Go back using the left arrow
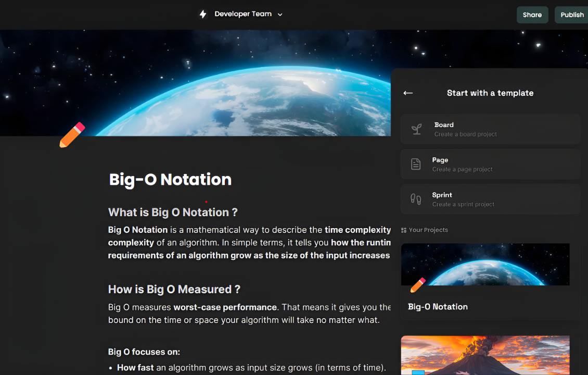This screenshot has height=375, width=588. [x=408, y=93]
